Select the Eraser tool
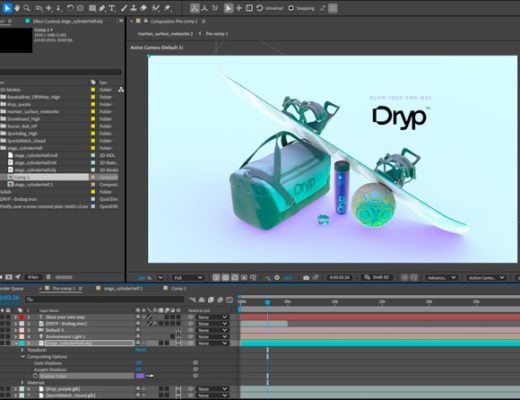Screen dimensions: 520x400 143,8
